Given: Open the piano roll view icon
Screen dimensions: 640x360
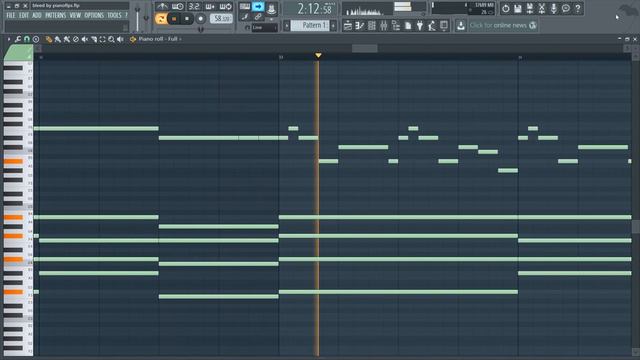Looking at the screenshot, I should 360,26.
